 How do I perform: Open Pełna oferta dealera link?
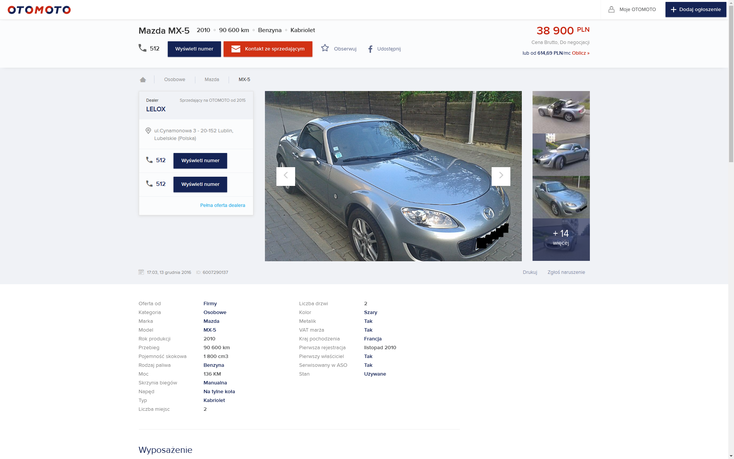tap(222, 205)
